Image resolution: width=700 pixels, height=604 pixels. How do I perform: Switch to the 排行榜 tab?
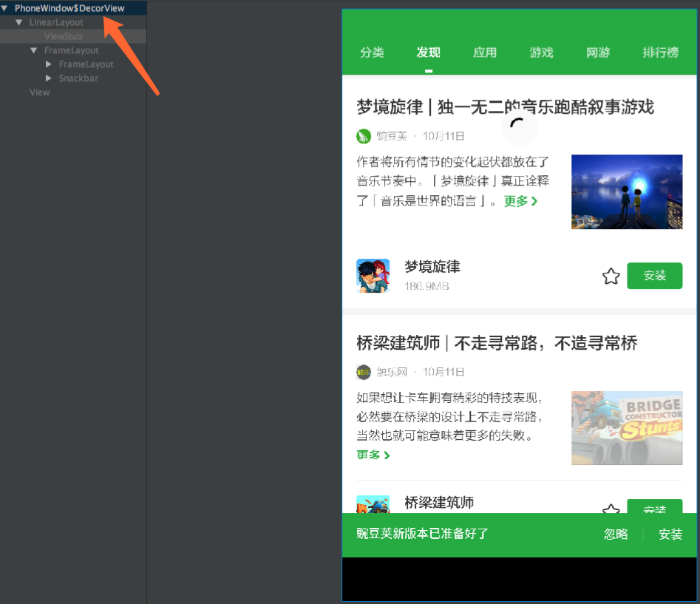click(661, 52)
